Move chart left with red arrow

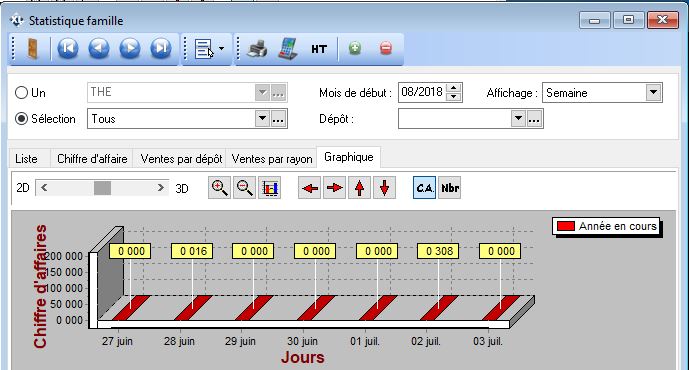point(310,188)
